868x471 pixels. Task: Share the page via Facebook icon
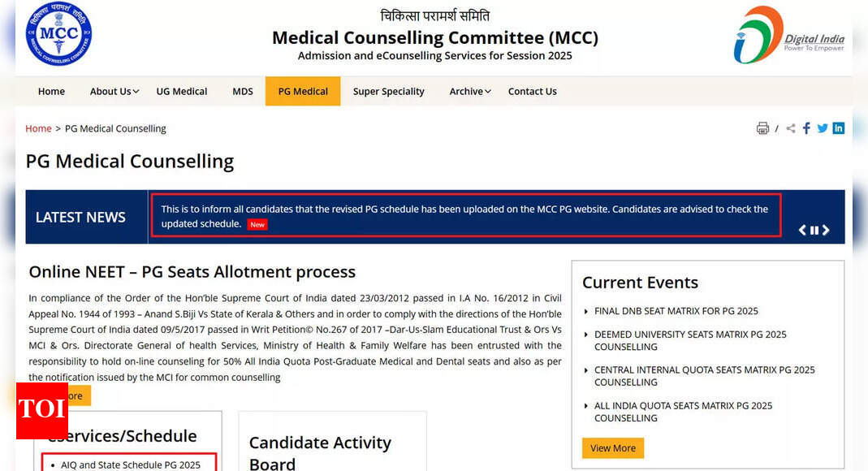pos(805,127)
